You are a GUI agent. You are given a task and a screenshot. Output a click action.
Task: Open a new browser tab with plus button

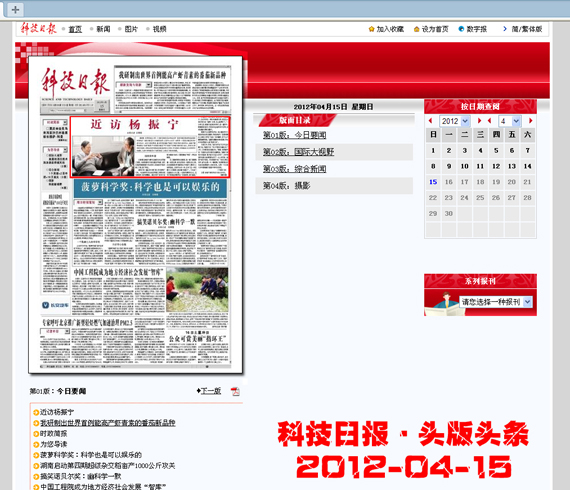(x=15, y=10)
